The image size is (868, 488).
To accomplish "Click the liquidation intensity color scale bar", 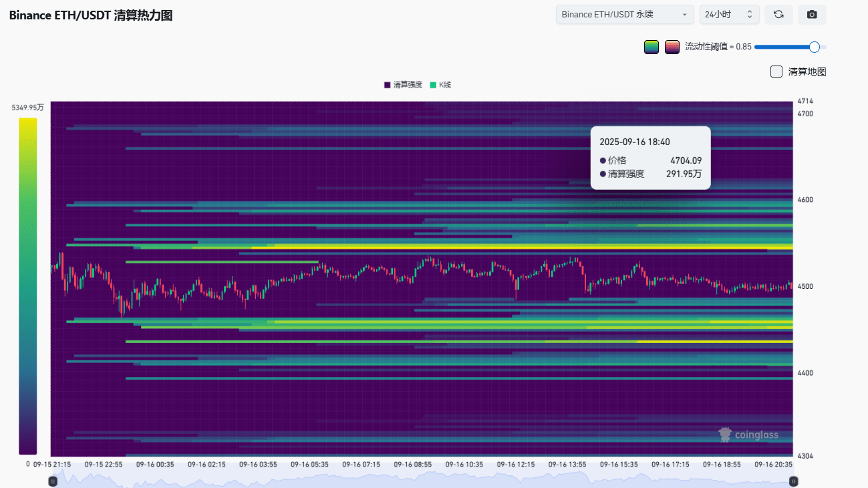I will click(28, 286).
